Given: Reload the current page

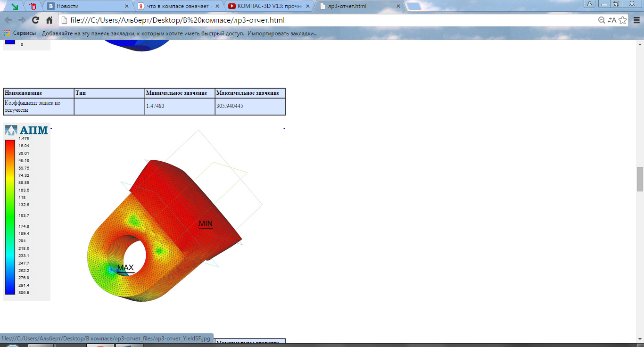Looking at the screenshot, I should point(35,20).
